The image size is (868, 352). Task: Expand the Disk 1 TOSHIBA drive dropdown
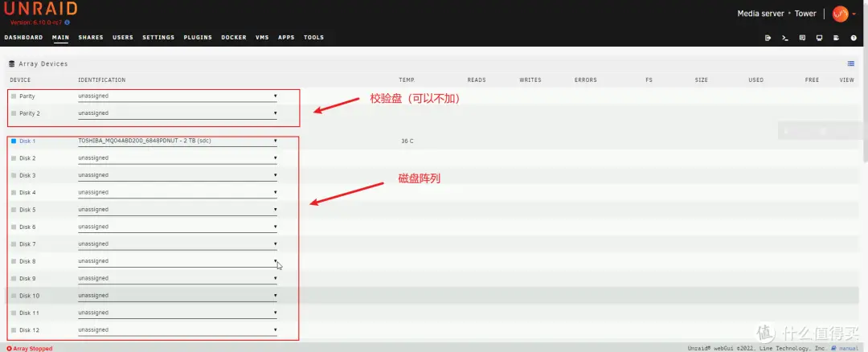[x=177, y=141]
